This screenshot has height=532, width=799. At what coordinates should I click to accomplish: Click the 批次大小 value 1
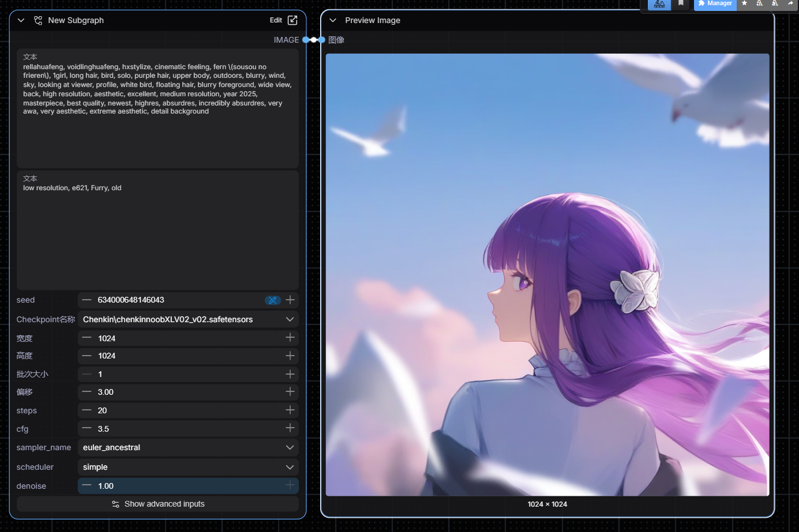100,374
